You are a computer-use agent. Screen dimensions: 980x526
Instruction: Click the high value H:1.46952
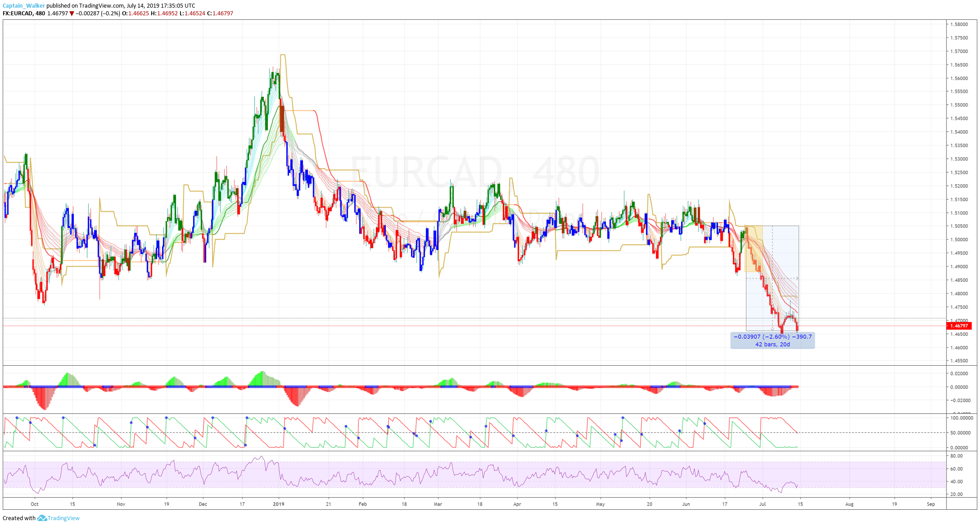click(164, 14)
